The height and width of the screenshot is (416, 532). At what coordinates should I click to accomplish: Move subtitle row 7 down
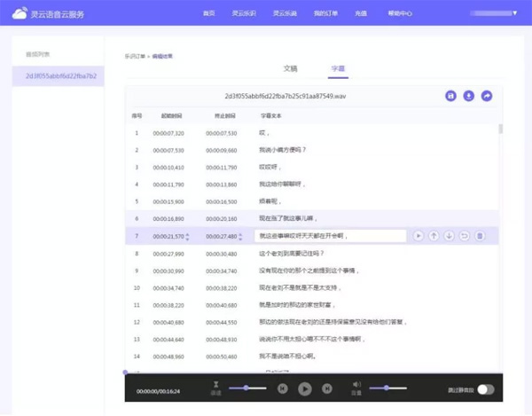449,236
